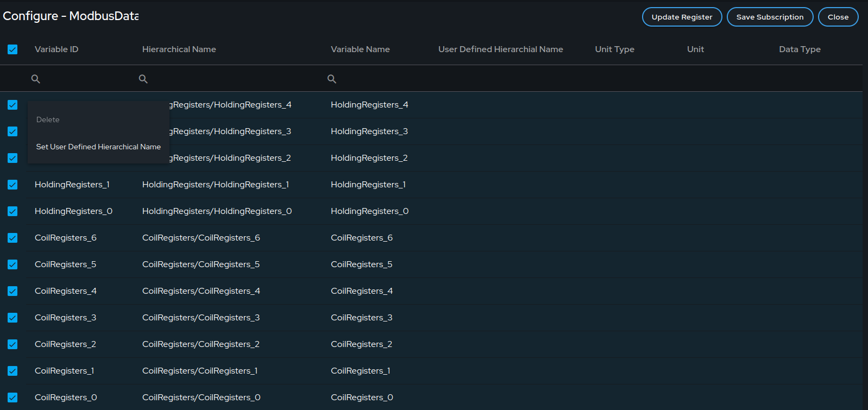Click the Hierarchical Name search icon

tap(143, 79)
